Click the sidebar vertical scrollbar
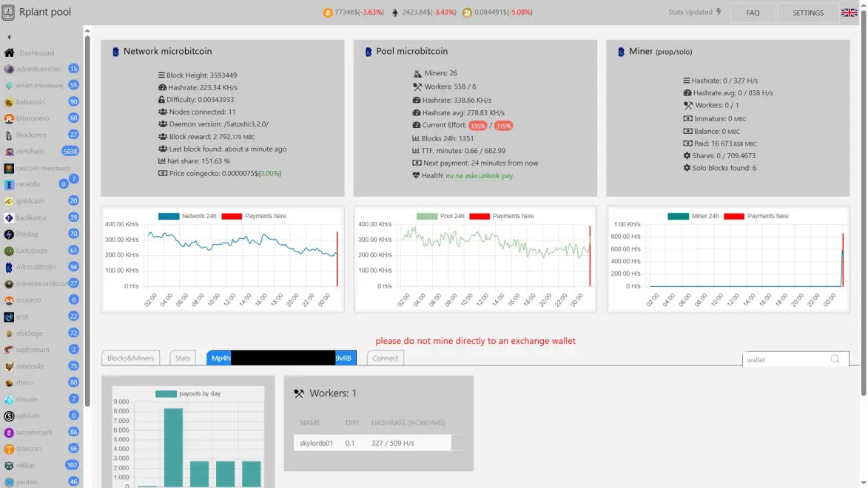 [87, 221]
